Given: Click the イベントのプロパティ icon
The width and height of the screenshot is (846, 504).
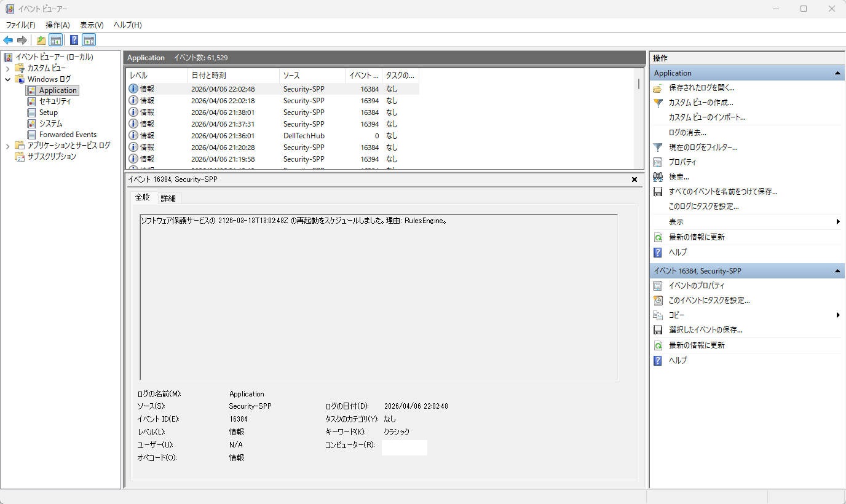Looking at the screenshot, I should 658,286.
